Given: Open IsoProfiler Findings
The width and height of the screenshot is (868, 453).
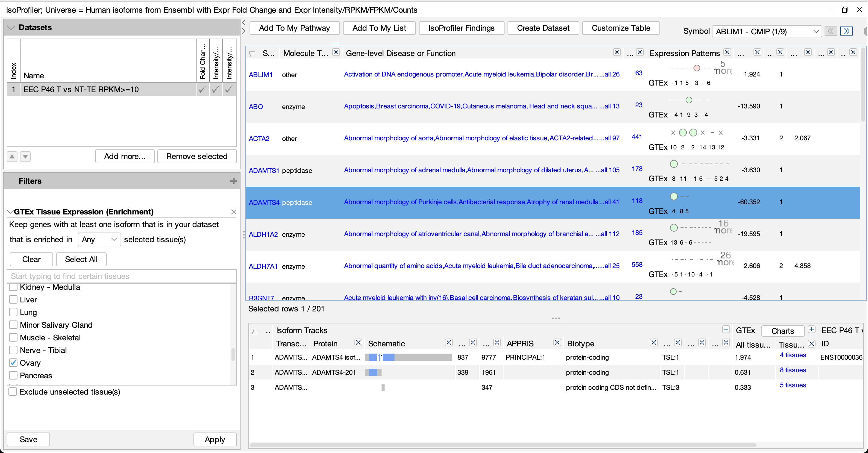Looking at the screenshot, I should coord(461,28).
